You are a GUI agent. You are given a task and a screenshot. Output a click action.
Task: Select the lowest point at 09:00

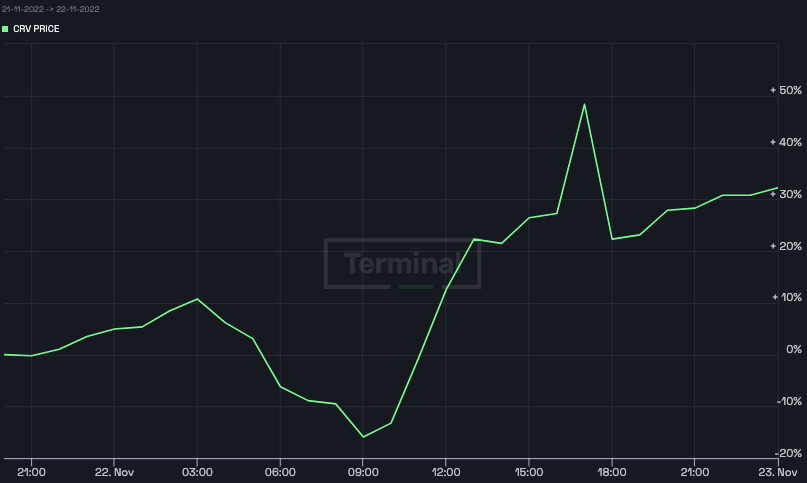click(x=363, y=437)
